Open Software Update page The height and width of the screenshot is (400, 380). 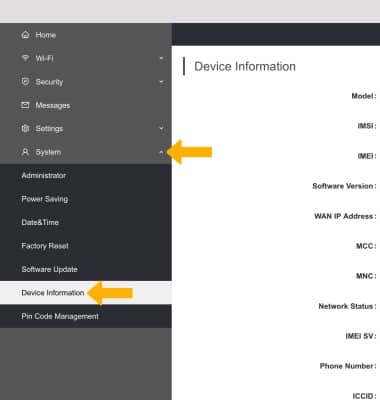pos(86,269)
